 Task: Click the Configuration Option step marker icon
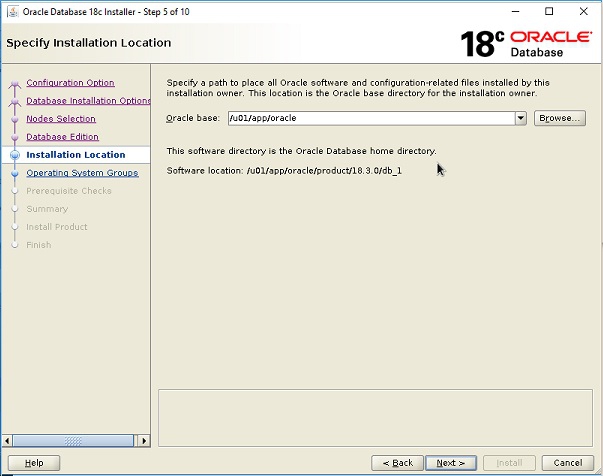[15, 83]
